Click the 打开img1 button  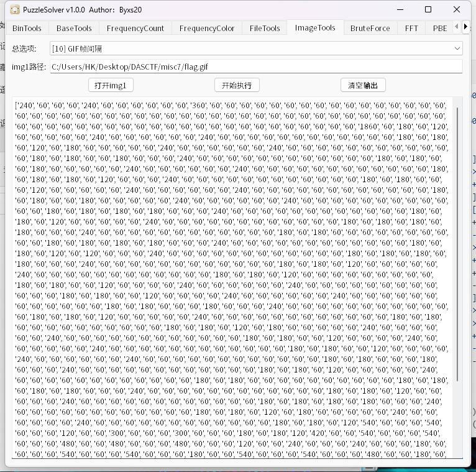click(x=111, y=85)
